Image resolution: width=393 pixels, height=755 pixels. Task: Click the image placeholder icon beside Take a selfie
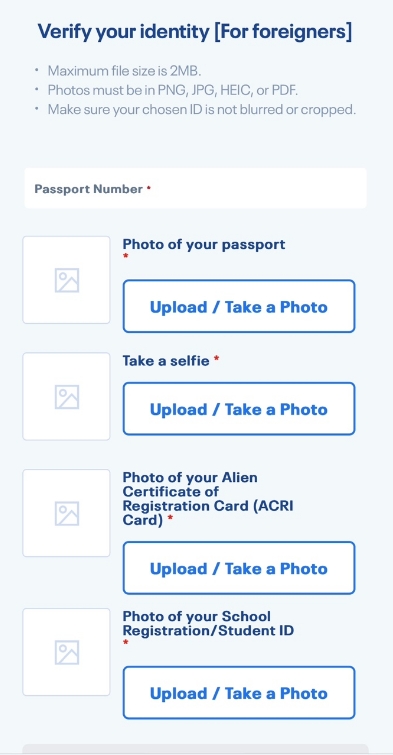pyautogui.click(x=66, y=397)
